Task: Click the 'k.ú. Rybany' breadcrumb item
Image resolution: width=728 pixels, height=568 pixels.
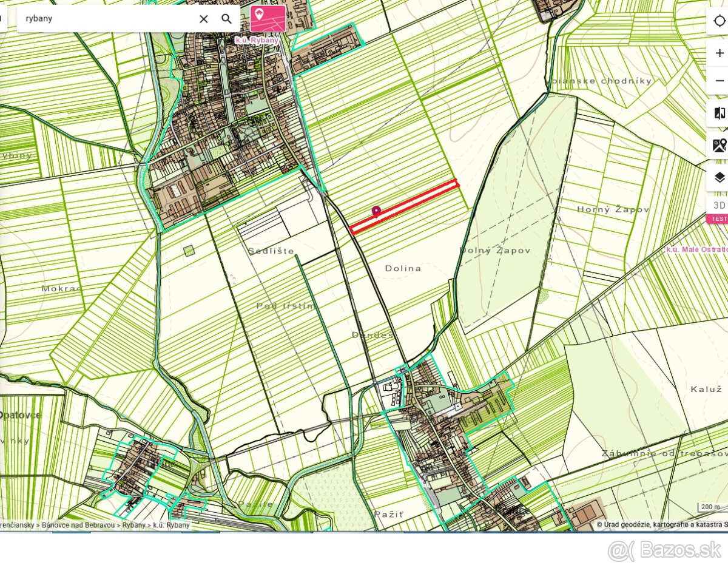Action: (x=171, y=526)
